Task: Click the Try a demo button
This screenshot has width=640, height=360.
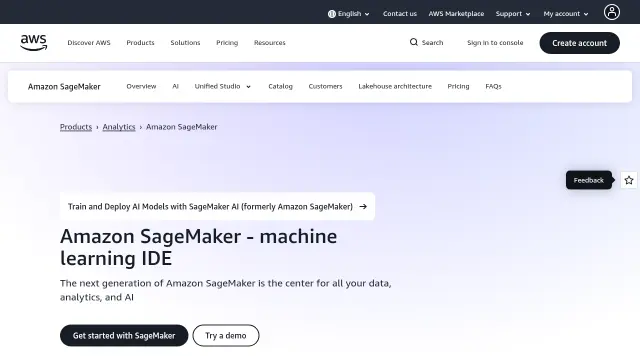Action: (x=226, y=336)
